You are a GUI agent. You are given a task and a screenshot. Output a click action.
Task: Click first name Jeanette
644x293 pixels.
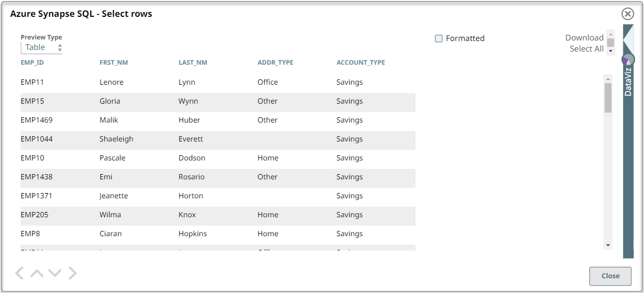click(x=114, y=196)
